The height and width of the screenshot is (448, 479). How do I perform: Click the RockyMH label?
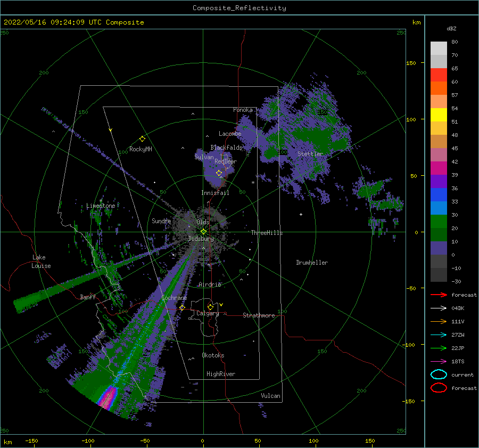coord(141,149)
